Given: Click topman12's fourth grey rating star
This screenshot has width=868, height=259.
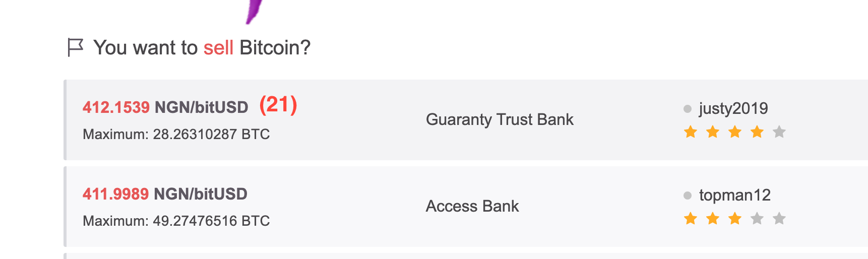Looking at the screenshot, I should pos(757,219).
